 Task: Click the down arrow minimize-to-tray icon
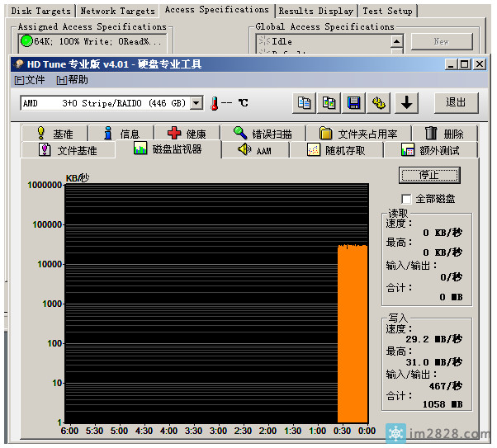[x=406, y=103]
